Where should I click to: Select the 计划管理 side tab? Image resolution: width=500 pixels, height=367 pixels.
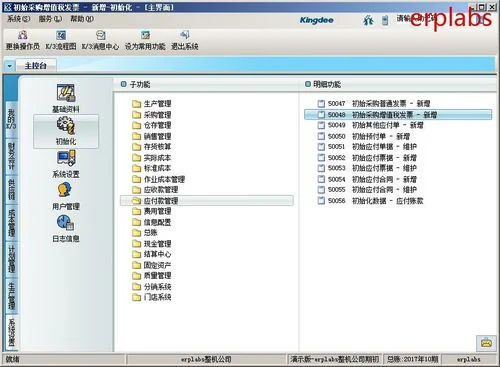coord(11,260)
